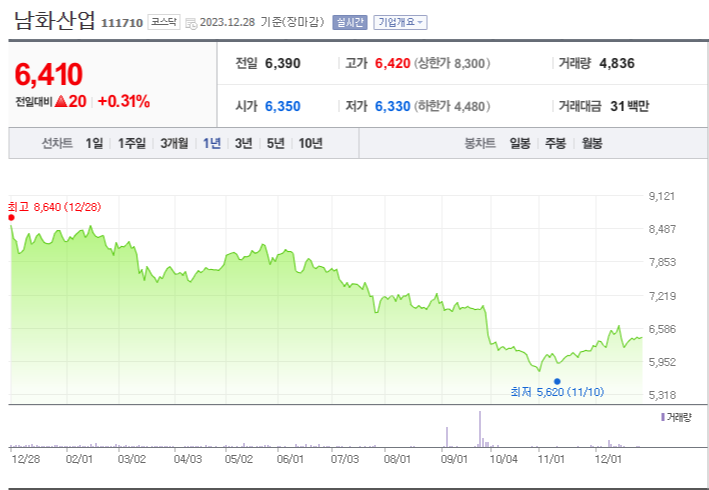Click the 저가 value 6,330
Image resolution: width=709 pixels, height=490 pixels.
(x=392, y=106)
